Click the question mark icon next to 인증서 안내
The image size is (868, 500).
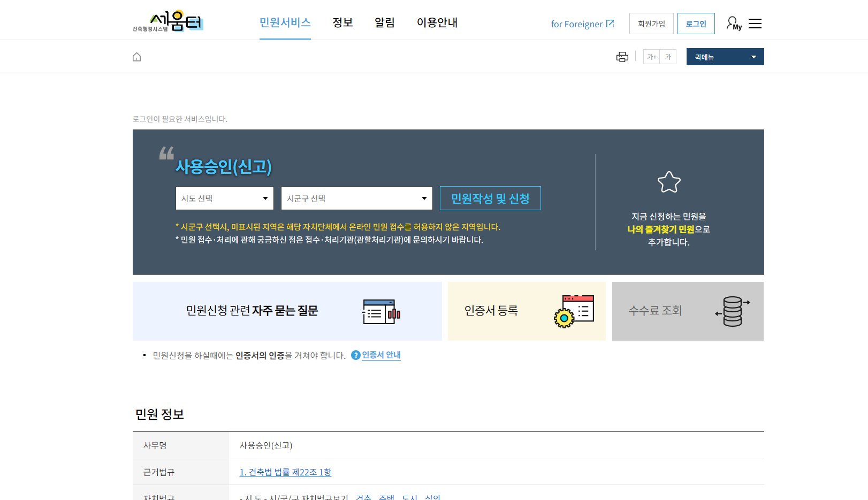click(x=355, y=355)
